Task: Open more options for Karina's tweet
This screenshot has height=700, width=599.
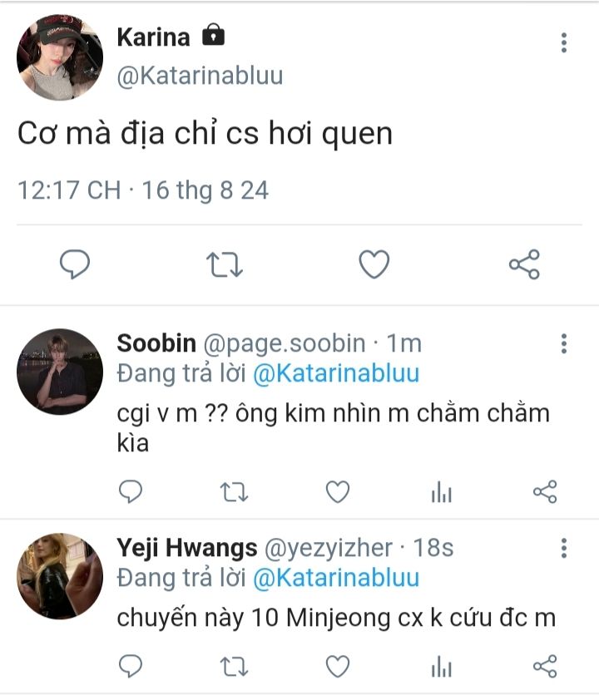Action: coord(564,42)
